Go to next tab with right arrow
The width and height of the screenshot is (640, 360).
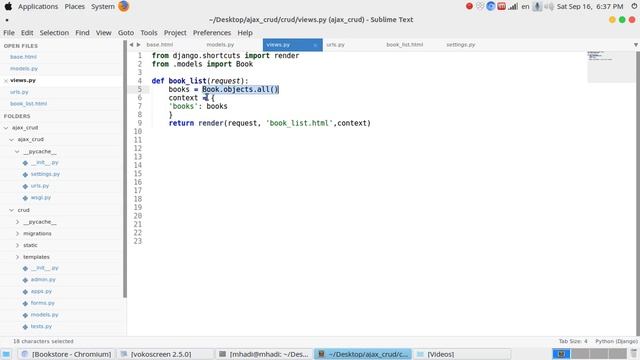138,44
